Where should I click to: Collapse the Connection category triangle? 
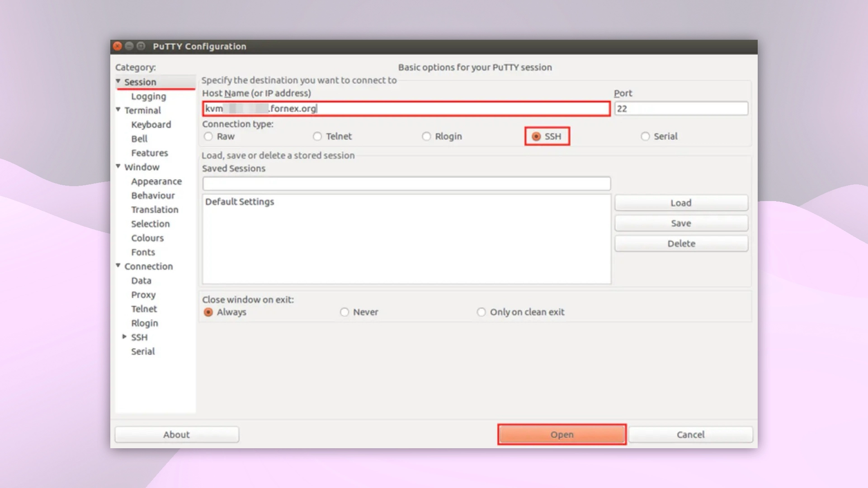118,266
